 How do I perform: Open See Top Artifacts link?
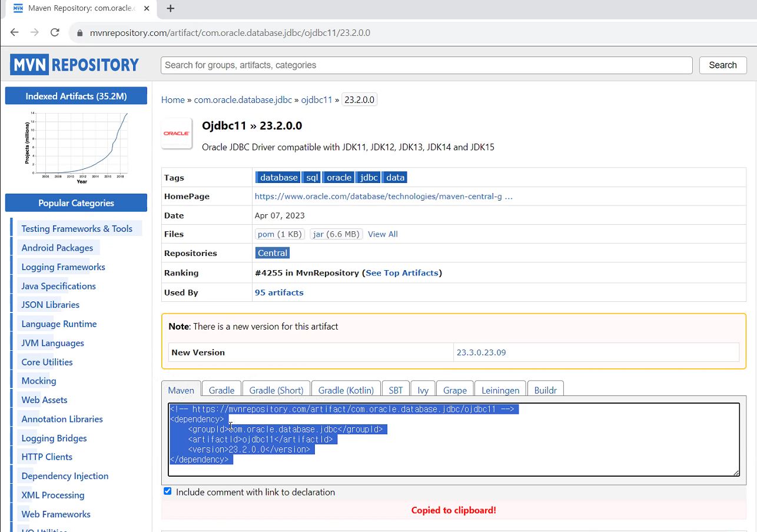(x=402, y=273)
